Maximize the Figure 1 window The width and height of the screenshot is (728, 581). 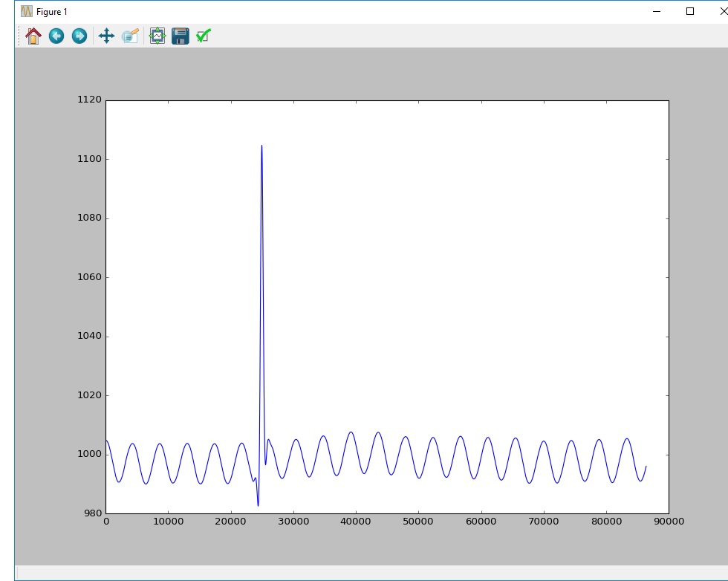click(690, 11)
